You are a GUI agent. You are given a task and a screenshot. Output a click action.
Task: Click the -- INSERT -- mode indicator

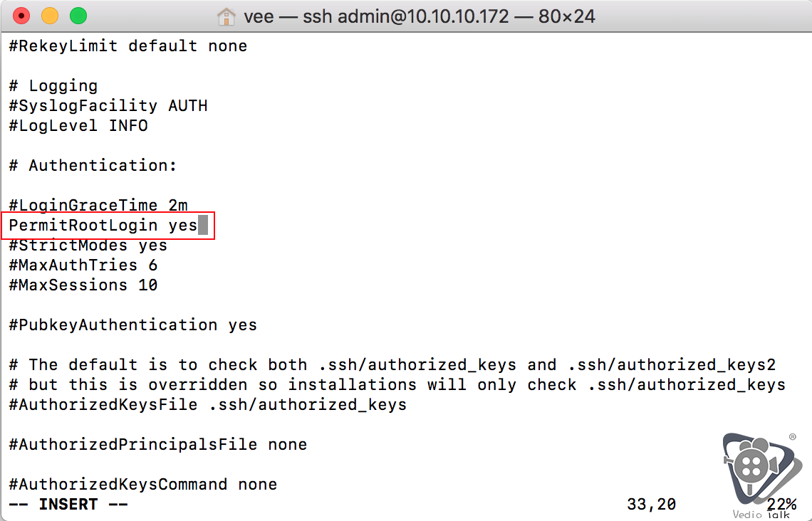point(68,505)
